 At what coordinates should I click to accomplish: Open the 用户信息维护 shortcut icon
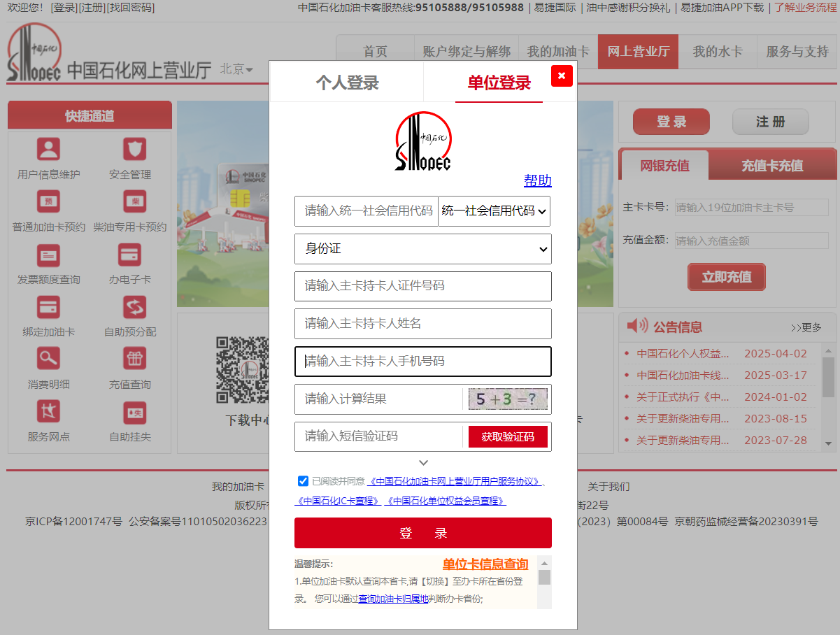(x=48, y=149)
